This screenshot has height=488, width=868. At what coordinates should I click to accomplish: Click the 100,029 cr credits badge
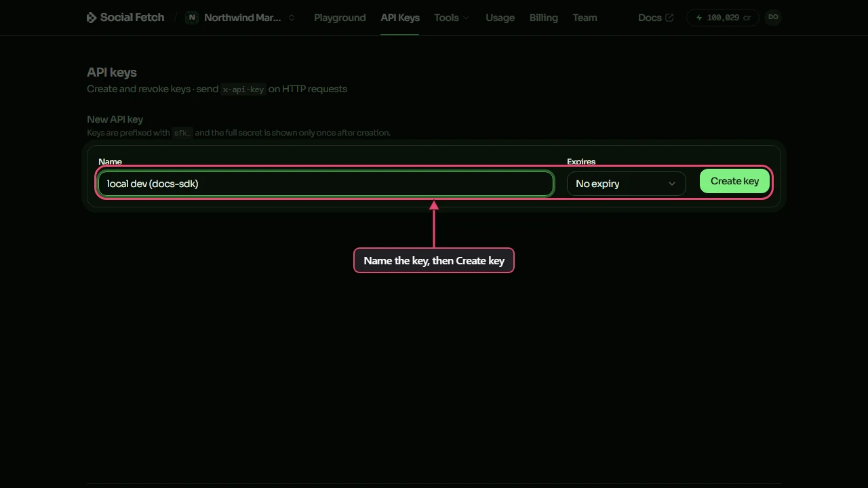click(723, 18)
